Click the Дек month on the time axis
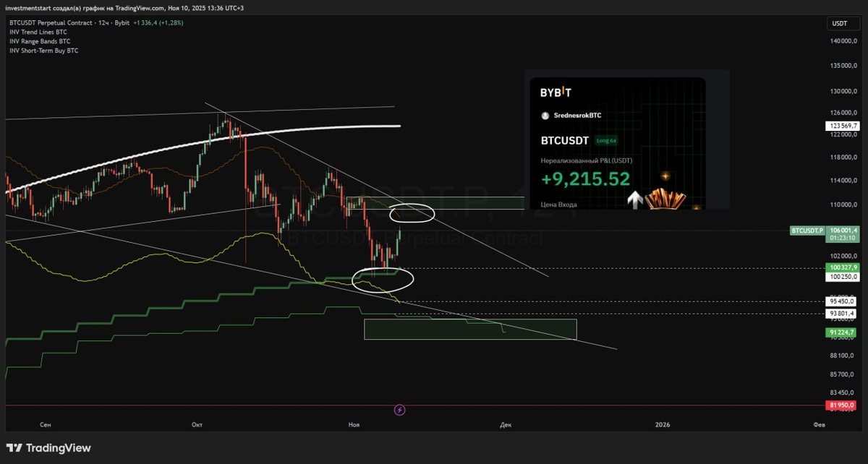Image resolution: width=868 pixels, height=464 pixels. coord(506,425)
